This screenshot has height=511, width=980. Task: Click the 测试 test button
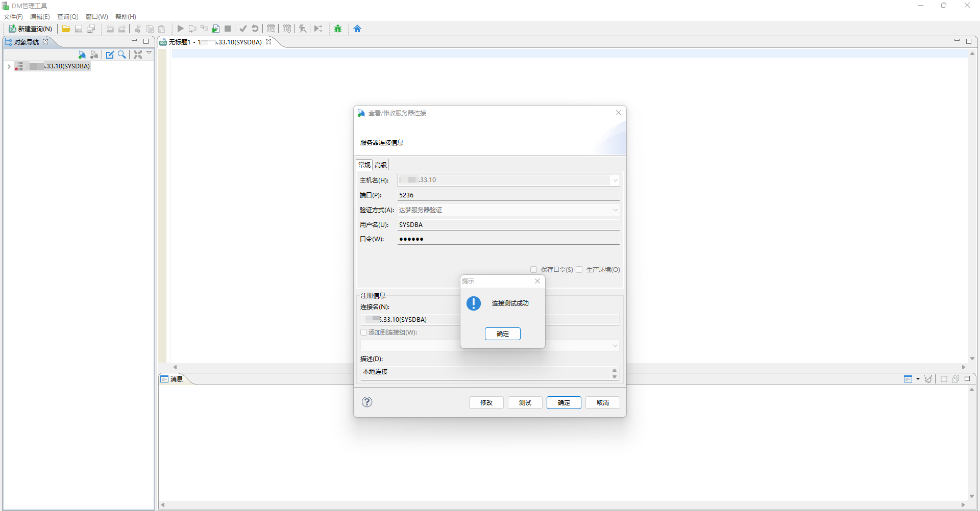point(525,402)
